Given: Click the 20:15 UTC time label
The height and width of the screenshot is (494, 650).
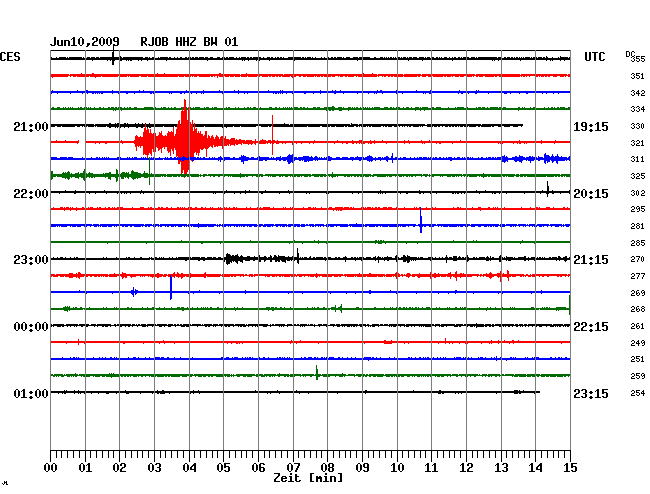Looking at the screenshot, I should (591, 194).
